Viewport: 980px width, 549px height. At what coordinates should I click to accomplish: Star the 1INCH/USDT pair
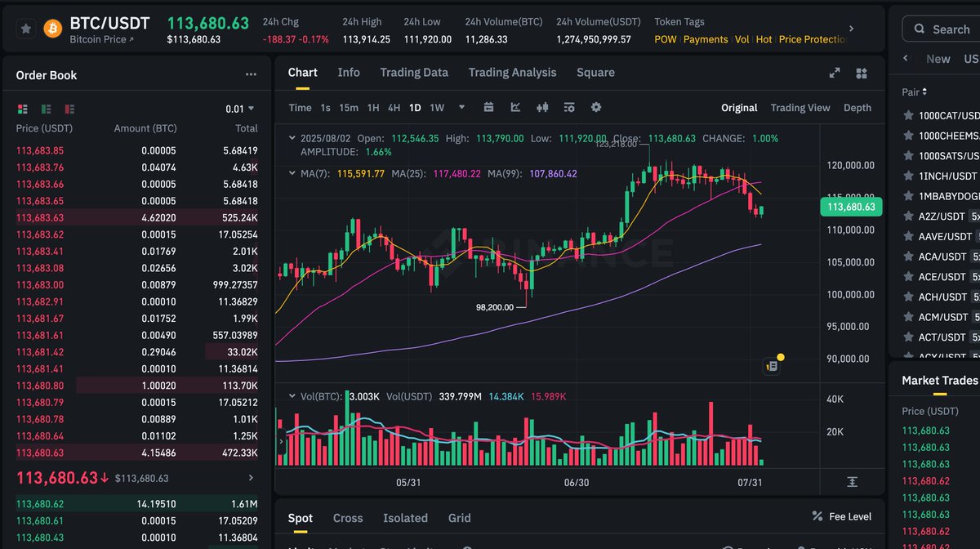pos(907,176)
